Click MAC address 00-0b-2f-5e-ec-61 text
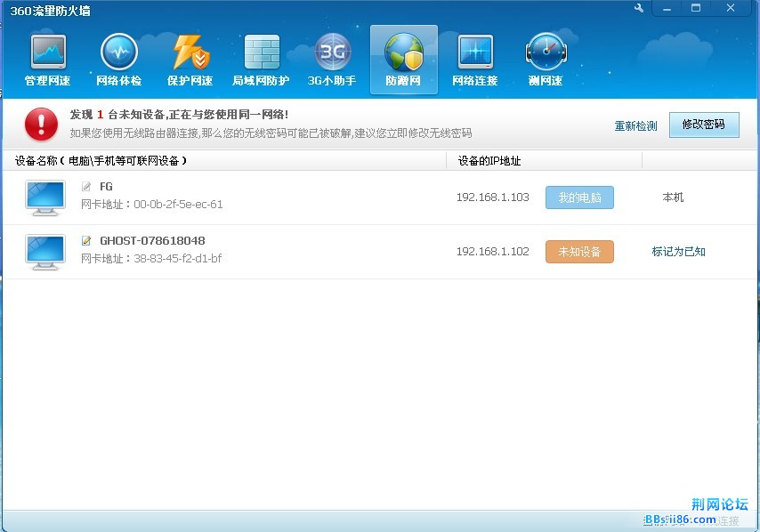The image size is (760, 532). (178, 205)
